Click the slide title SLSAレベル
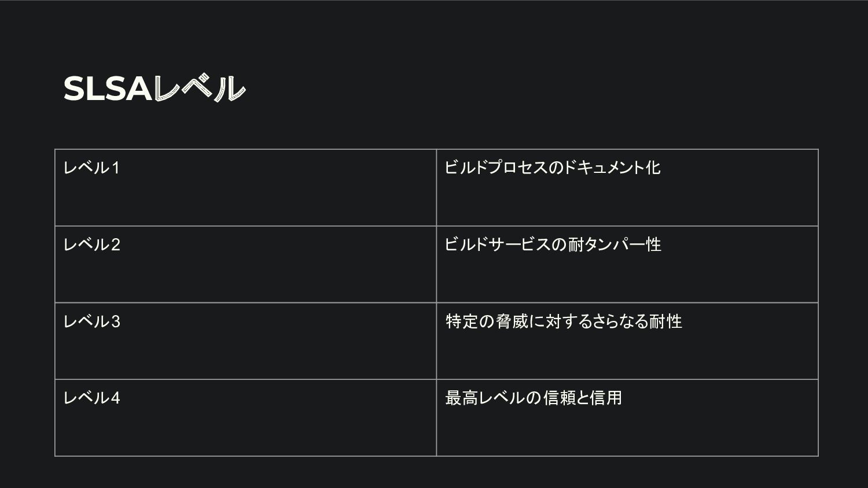Screen dimensions: 868x488 (155, 88)
